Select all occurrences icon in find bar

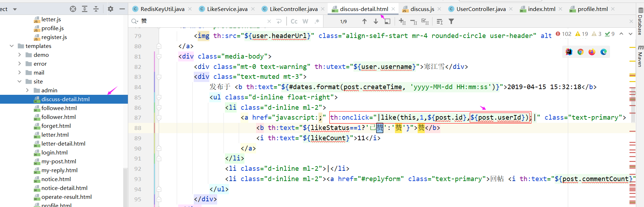(425, 22)
